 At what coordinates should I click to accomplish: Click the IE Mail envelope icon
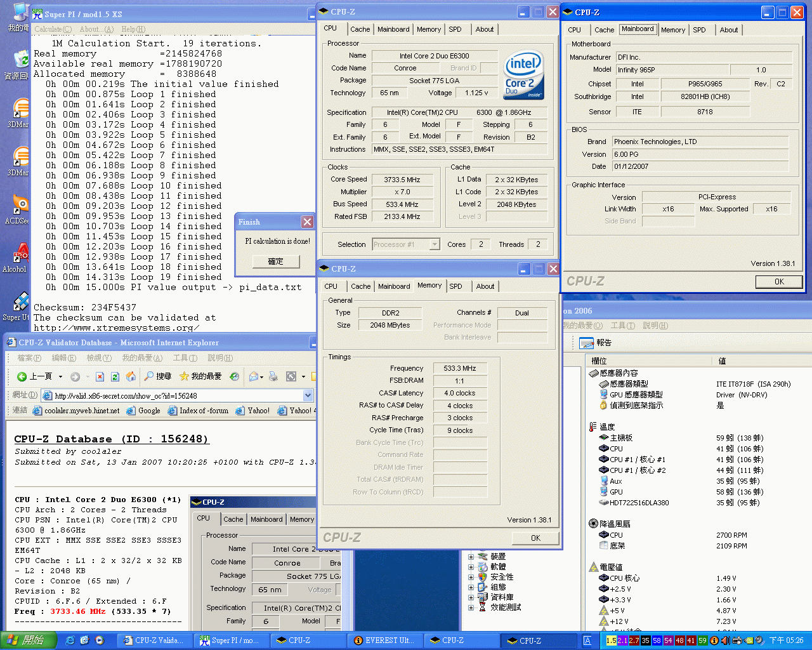(254, 376)
